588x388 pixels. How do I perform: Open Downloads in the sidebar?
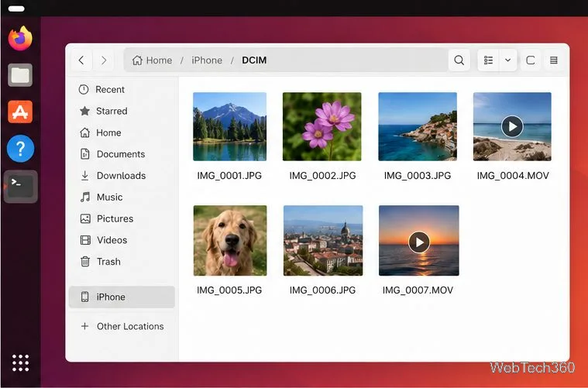pos(122,176)
